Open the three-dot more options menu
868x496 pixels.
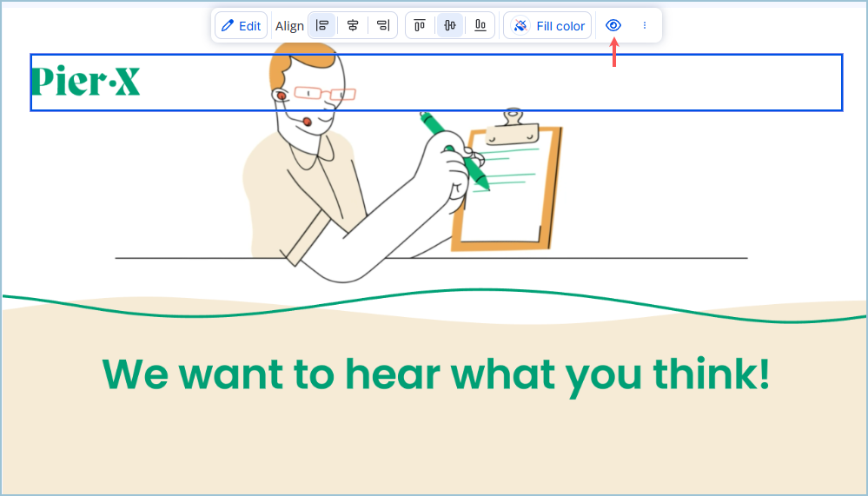645,26
